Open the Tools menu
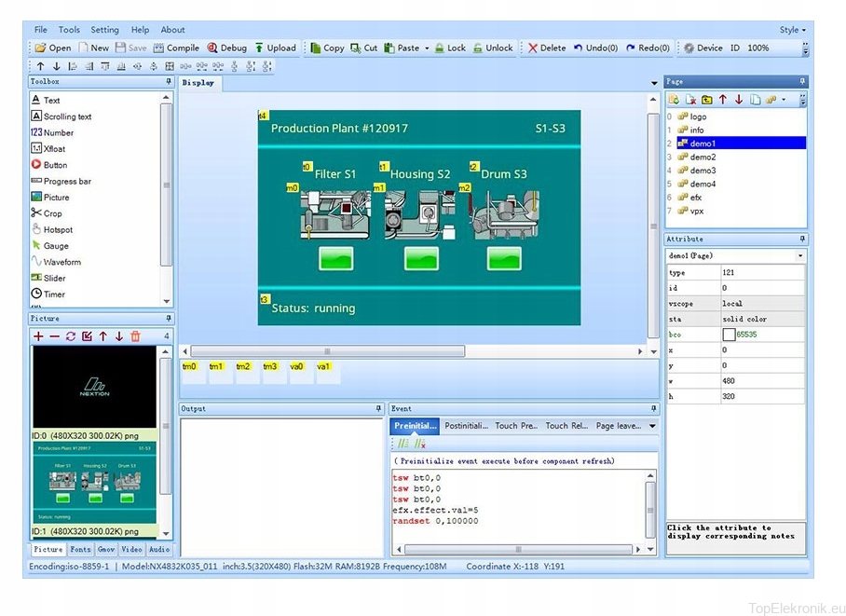The height and width of the screenshot is (616, 846). click(x=69, y=30)
